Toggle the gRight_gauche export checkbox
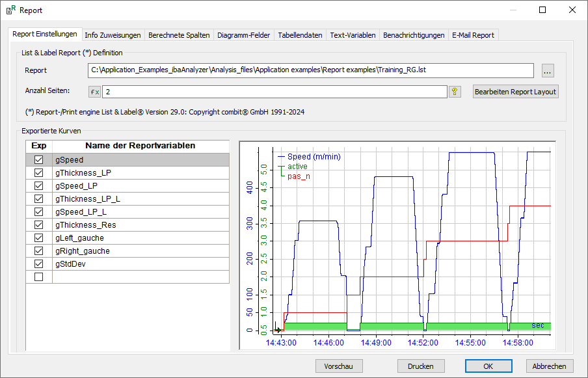This screenshot has width=588, height=378. [38, 251]
